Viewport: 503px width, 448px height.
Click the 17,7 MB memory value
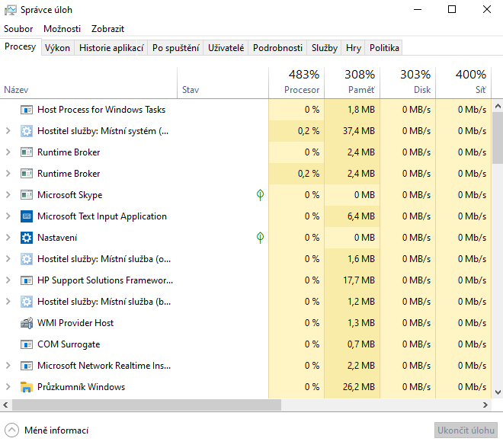[x=359, y=280]
